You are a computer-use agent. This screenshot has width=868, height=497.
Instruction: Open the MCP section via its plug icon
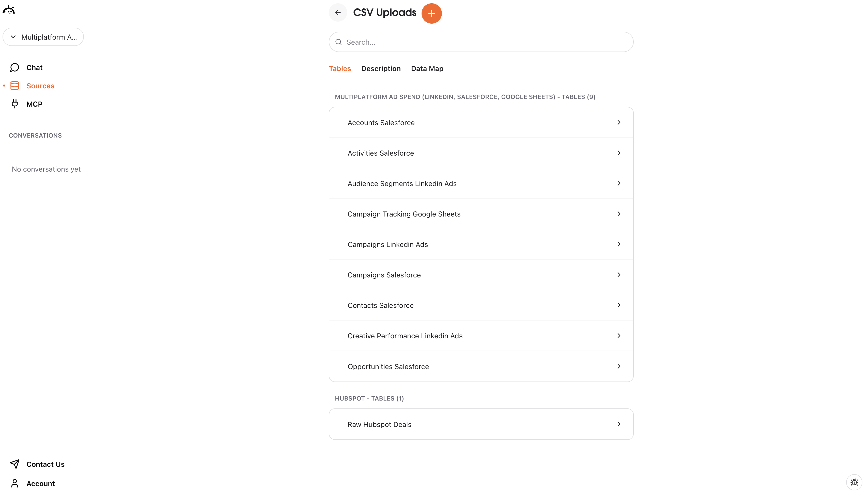coord(15,103)
